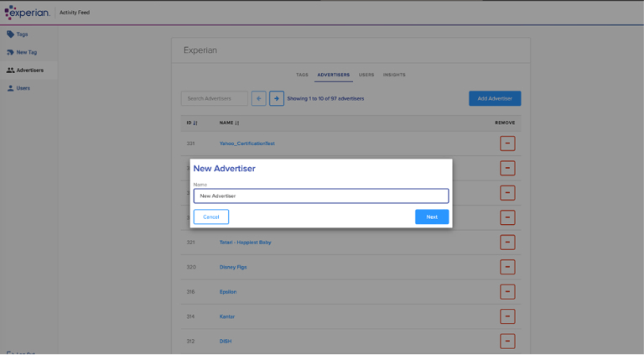Sort advertisers by Name column
Image resolution: width=644 pixels, height=355 pixels.
[229, 123]
